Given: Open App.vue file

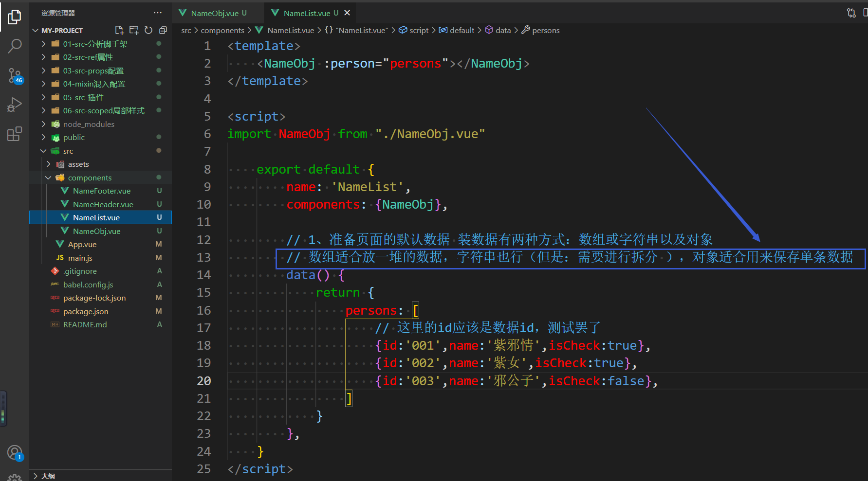Looking at the screenshot, I should (82, 244).
